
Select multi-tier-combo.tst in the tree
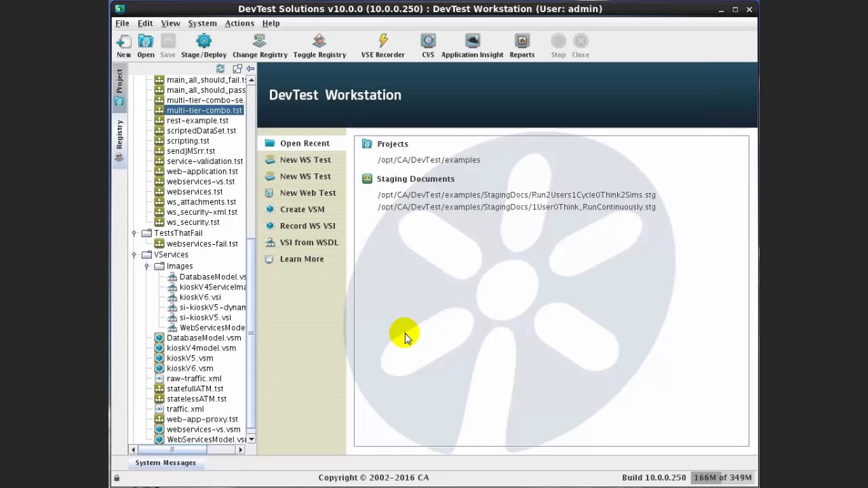click(204, 110)
